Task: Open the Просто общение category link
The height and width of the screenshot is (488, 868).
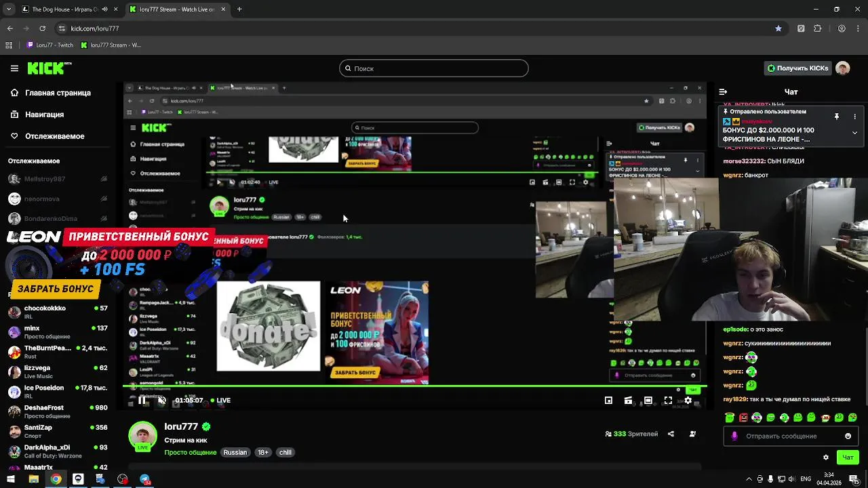Action: 191,453
